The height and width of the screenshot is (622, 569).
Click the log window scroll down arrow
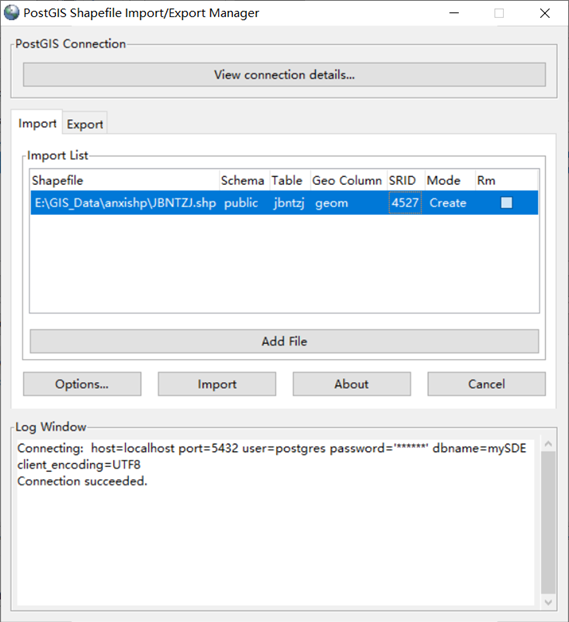[548, 602]
